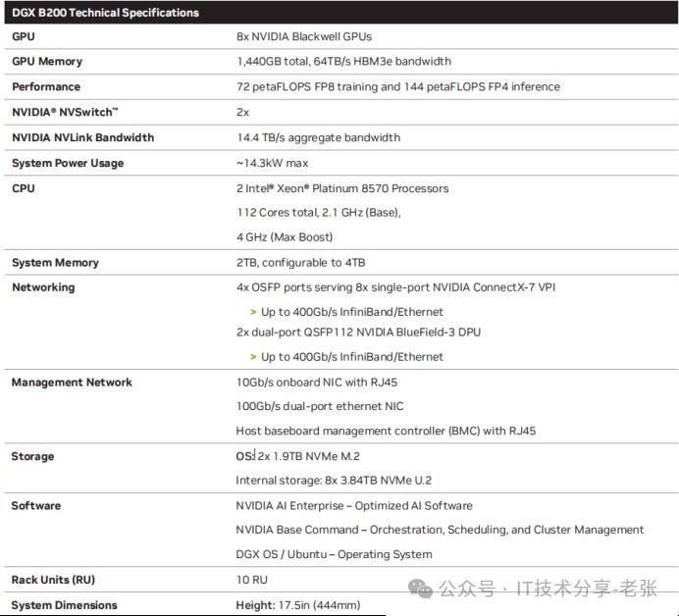Image resolution: width=679 pixels, height=616 pixels.
Task: Click the GPU row label
Action: click(x=23, y=36)
